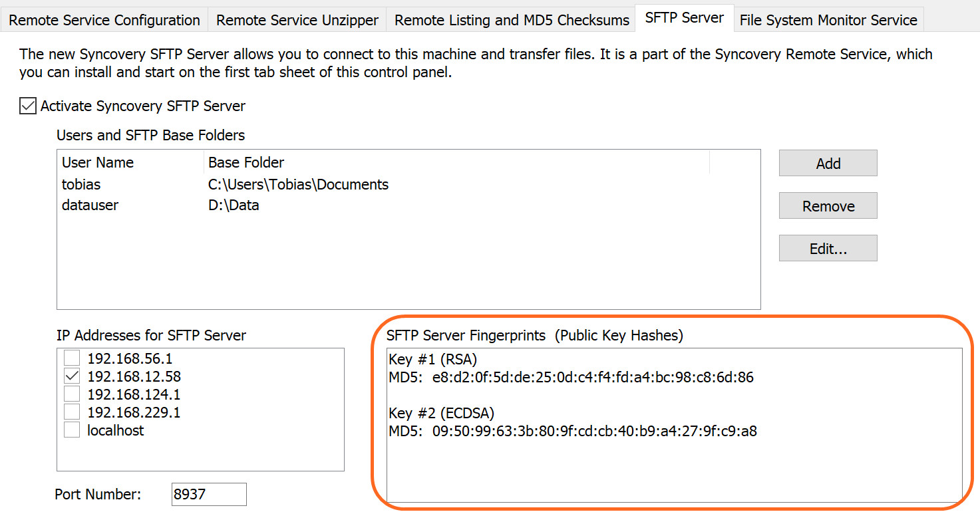Check the localhost checkbox
Image resolution: width=980 pixels, height=512 pixels.
[x=72, y=430]
